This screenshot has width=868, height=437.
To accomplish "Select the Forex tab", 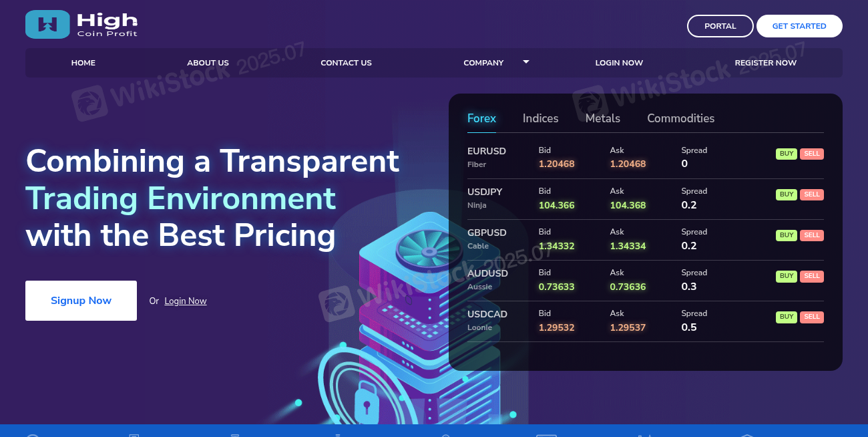I will pos(481,118).
